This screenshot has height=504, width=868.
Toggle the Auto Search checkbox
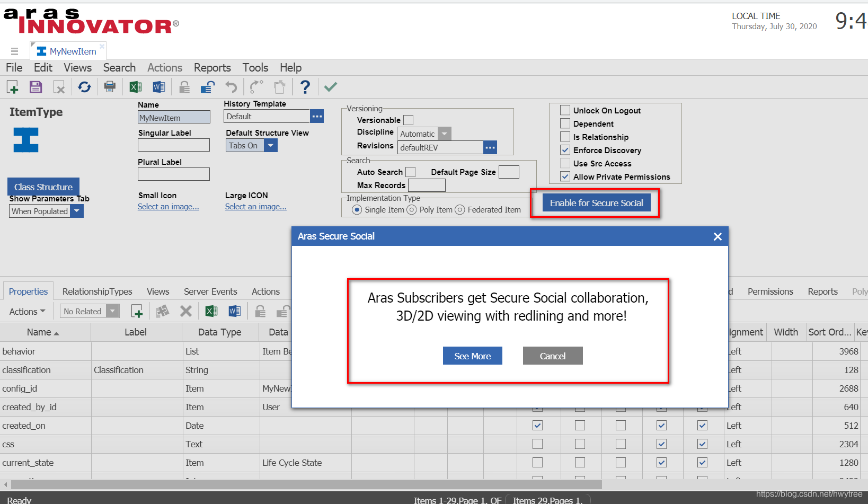pyautogui.click(x=410, y=172)
